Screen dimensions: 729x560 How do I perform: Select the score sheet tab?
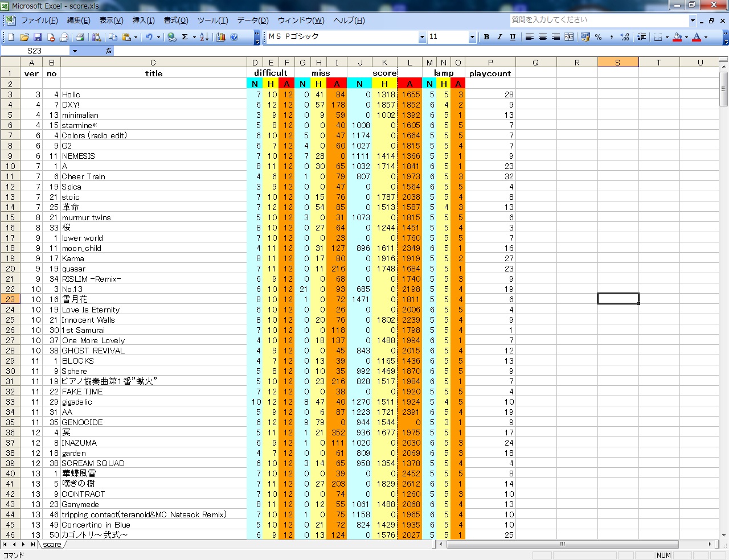[52, 545]
